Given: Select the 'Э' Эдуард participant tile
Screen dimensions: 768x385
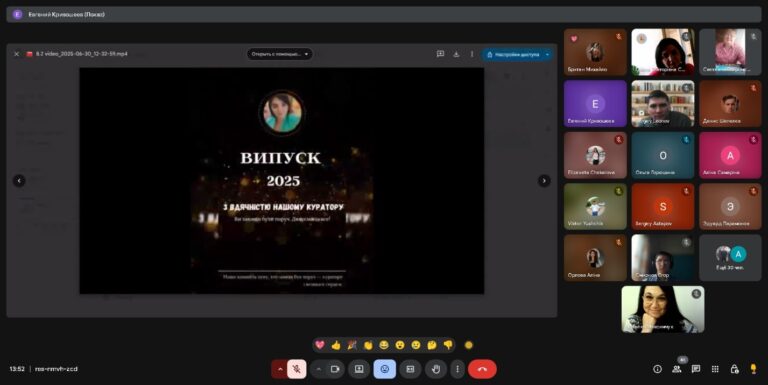Looking at the screenshot, I should coord(730,207).
